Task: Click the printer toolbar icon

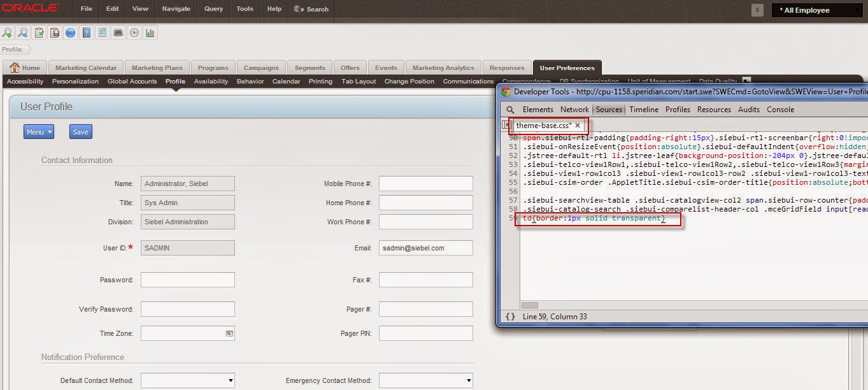Action: click(118, 32)
